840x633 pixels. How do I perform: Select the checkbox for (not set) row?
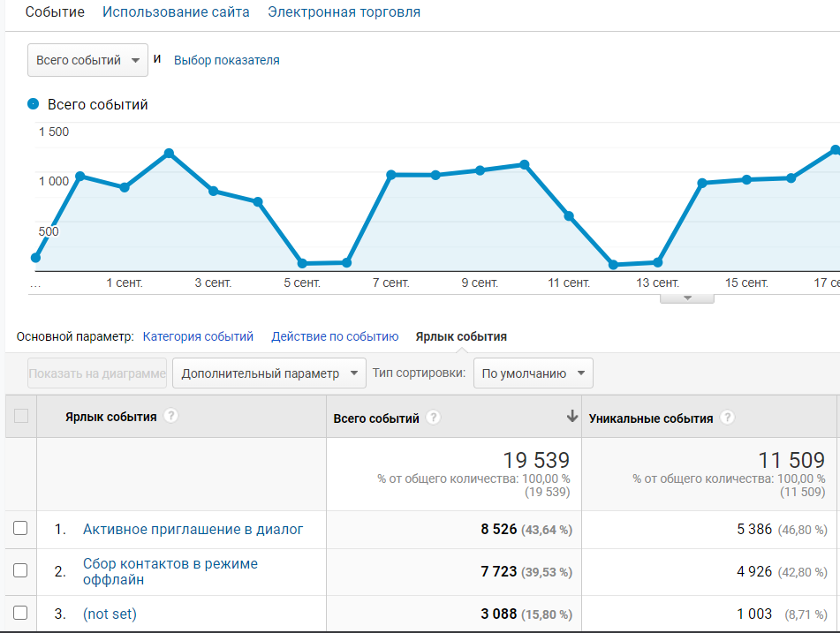20,613
